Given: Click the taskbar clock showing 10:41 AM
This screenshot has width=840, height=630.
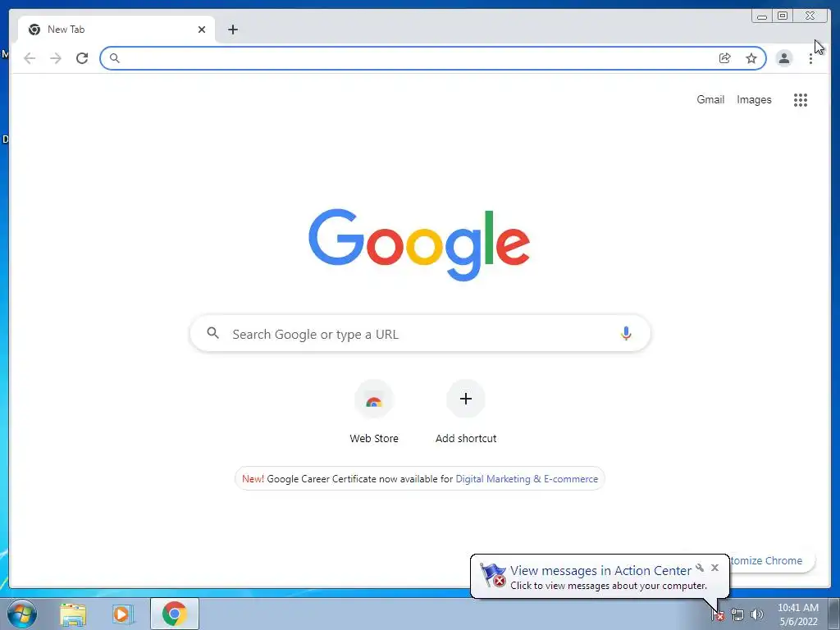Looking at the screenshot, I should 798,614.
